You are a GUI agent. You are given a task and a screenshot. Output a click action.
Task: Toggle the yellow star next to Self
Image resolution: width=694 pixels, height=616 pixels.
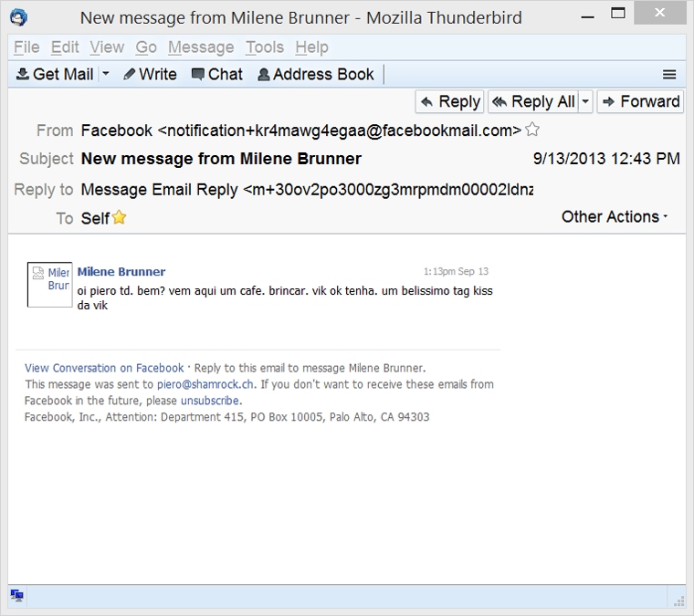pos(119,217)
